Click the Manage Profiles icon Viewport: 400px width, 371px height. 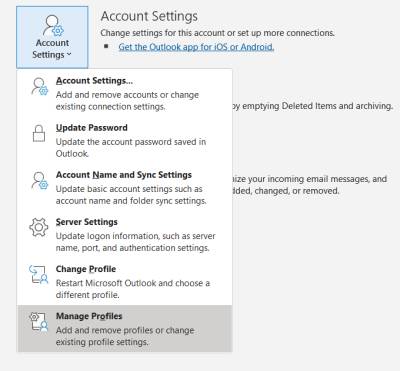coord(39,322)
